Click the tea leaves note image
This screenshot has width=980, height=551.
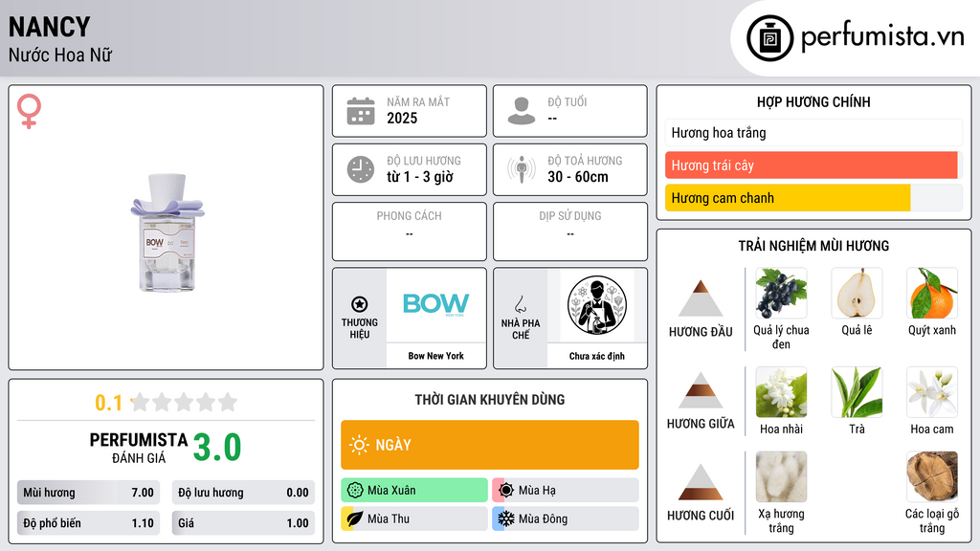coord(857,391)
